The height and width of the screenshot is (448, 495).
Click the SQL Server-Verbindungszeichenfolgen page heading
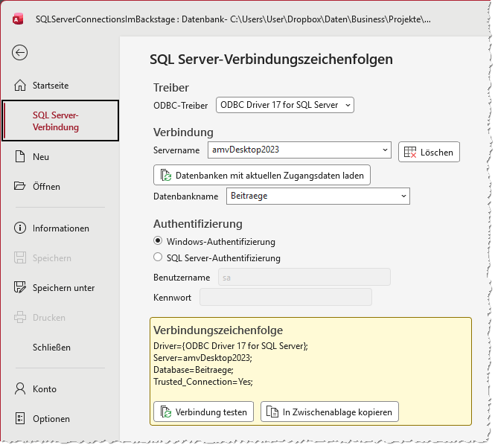[x=271, y=60]
